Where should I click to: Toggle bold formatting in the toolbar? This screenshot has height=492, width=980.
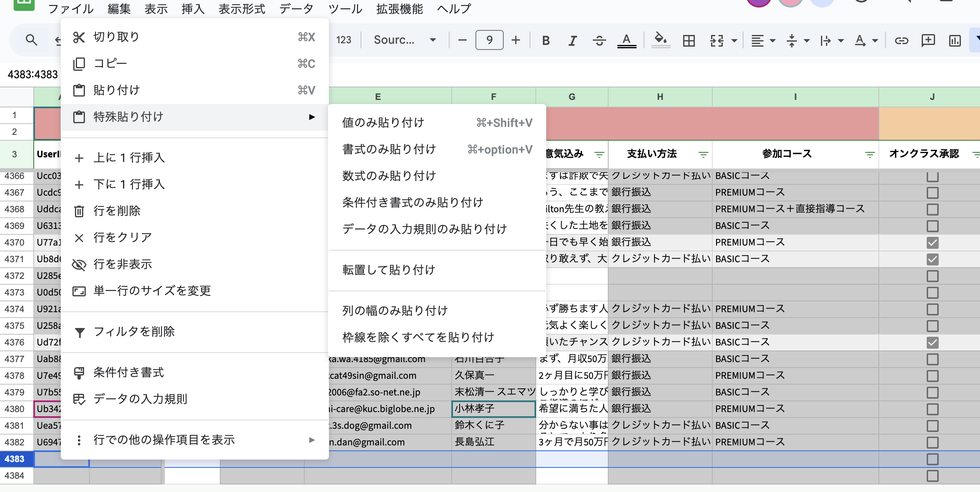coord(545,40)
